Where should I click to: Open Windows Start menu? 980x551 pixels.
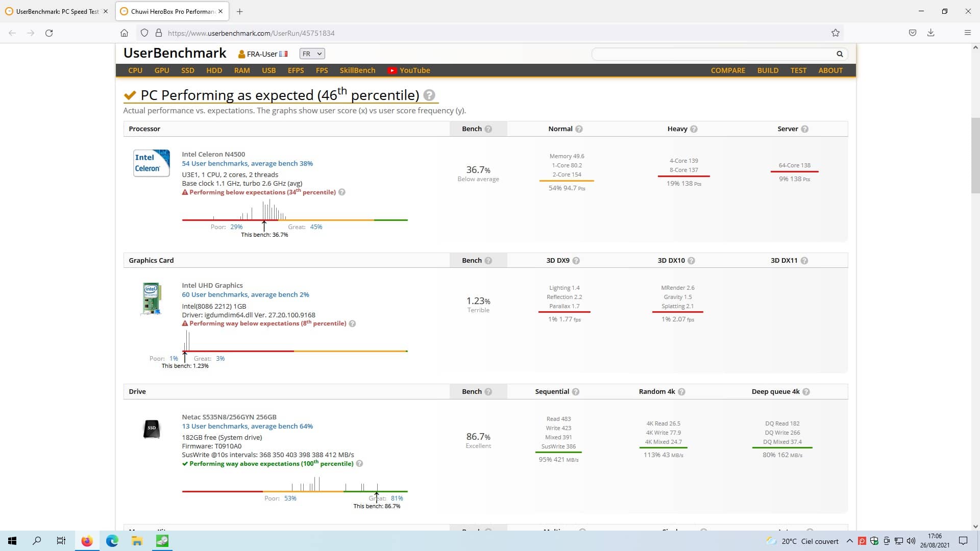[12, 541]
